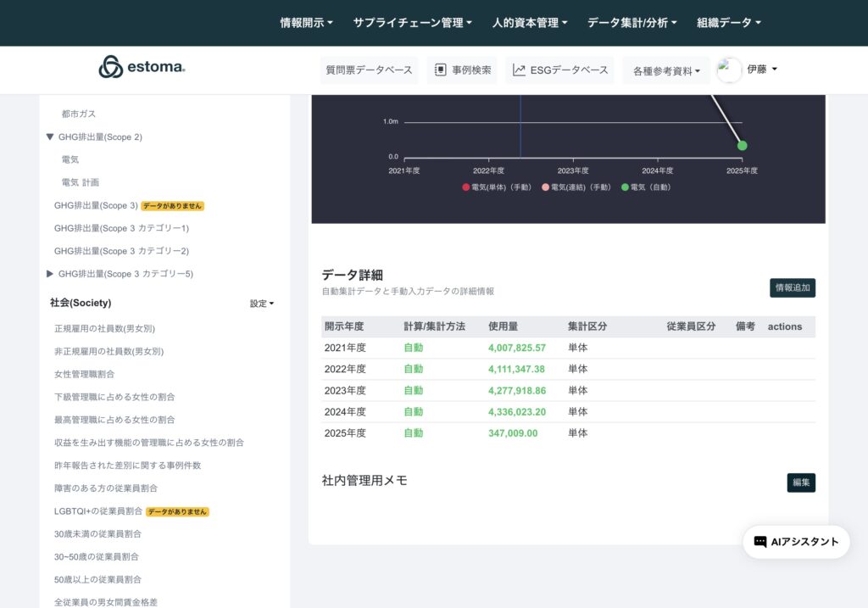The height and width of the screenshot is (608, 868).
Task: Open the 情報開示 menu
Action: point(306,23)
